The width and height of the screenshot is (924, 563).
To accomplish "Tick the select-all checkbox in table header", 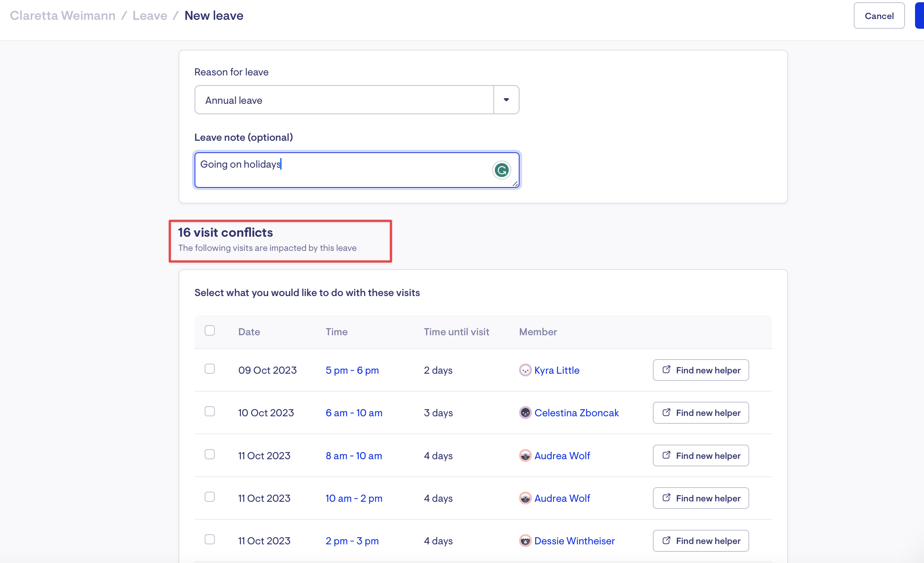I will pyautogui.click(x=210, y=331).
